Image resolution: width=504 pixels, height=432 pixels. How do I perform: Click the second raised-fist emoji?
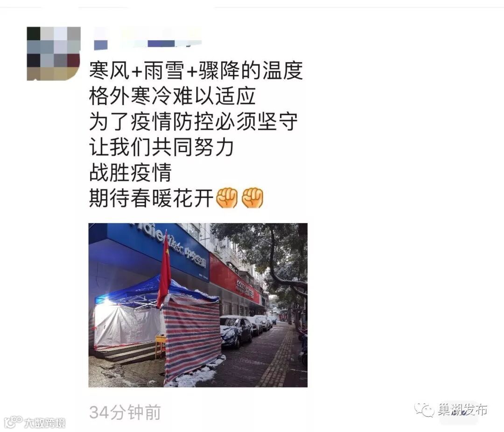click(252, 197)
